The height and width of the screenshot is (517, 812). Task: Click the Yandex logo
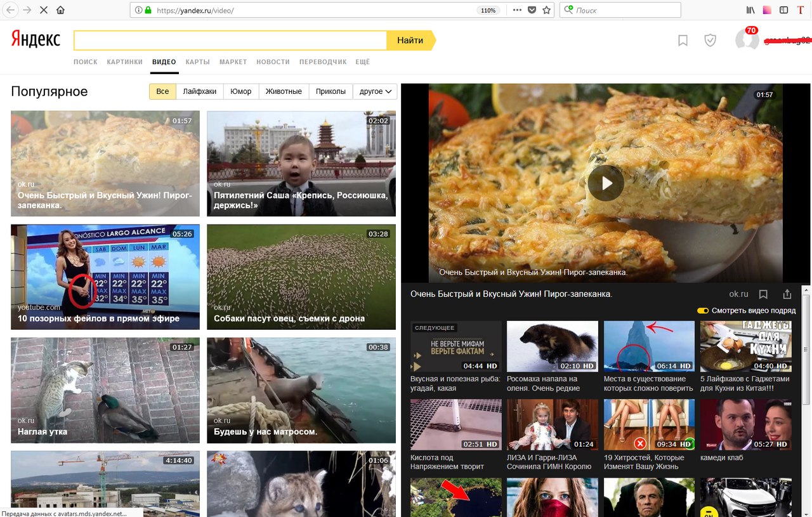coord(36,40)
